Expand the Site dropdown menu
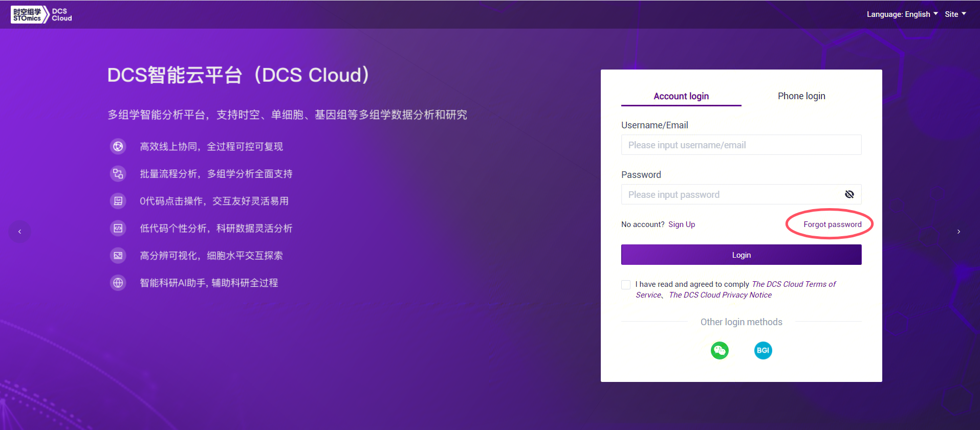The width and height of the screenshot is (980, 430). coord(955,14)
